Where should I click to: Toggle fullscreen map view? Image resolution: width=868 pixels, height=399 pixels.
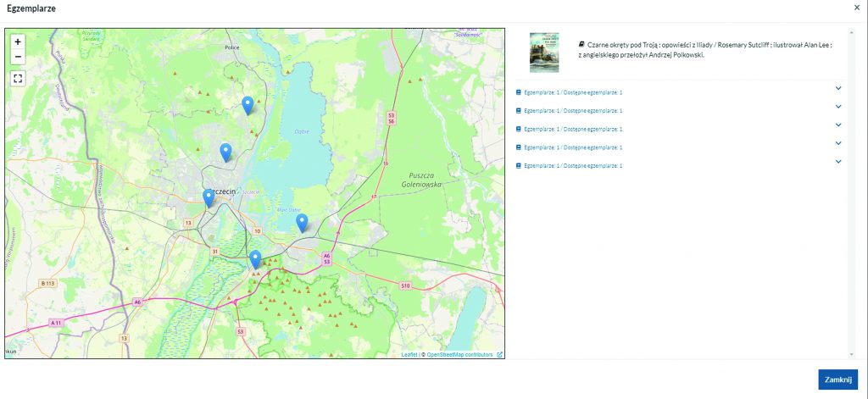tap(18, 78)
